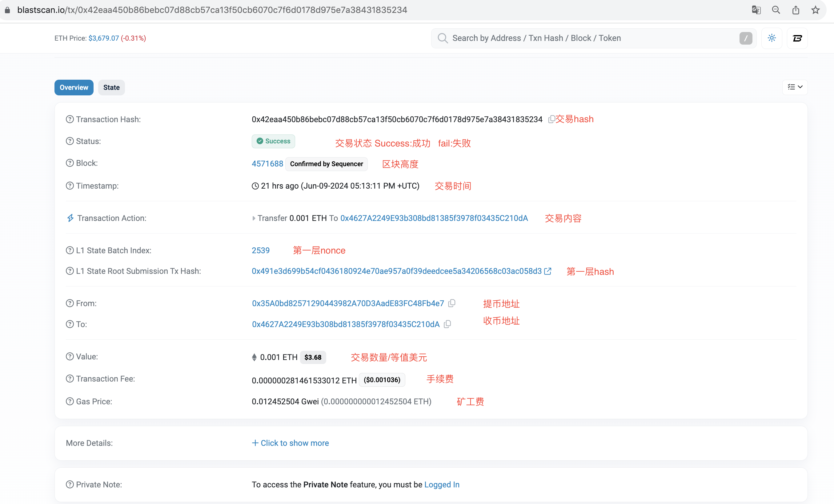Open block 4571688 link
This screenshot has width=834, height=504.
(x=267, y=164)
